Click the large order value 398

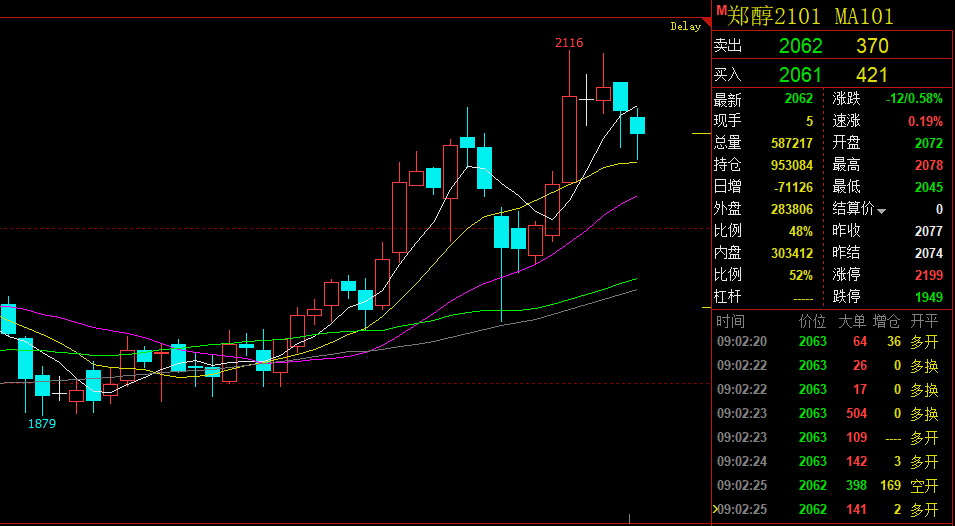pyautogui.click(x=856, y=486)
